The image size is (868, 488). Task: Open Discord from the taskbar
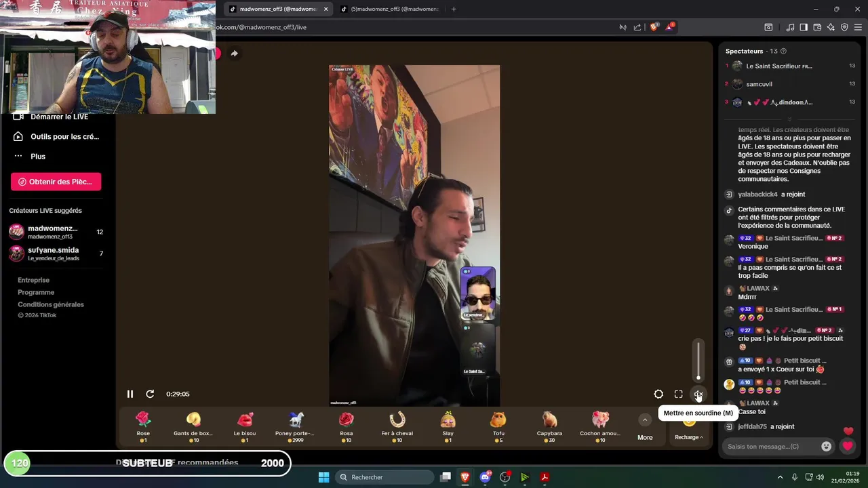pyautogui.click(x=485, y=477)
